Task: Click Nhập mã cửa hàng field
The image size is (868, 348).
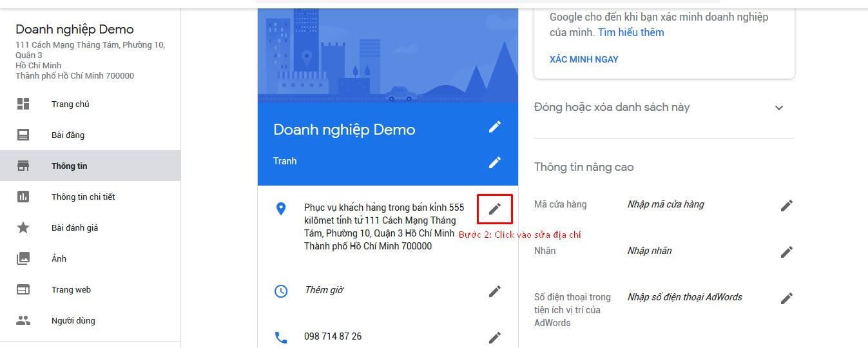Action: (x=666, y=204)
